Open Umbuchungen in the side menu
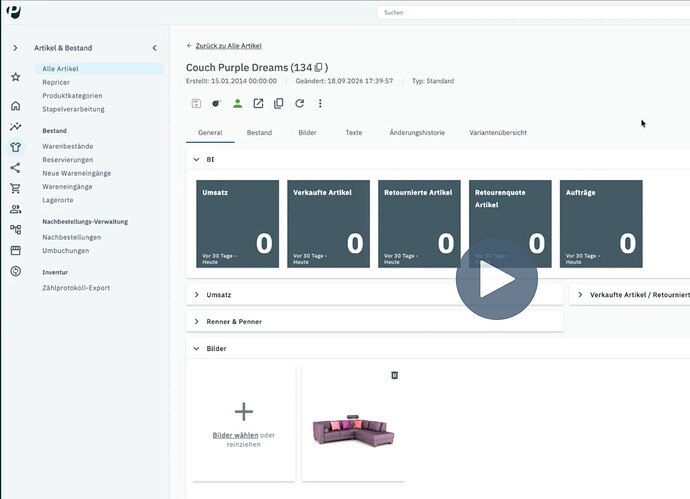The height and width of the screenshot is (499, 690). coord(66,251)
